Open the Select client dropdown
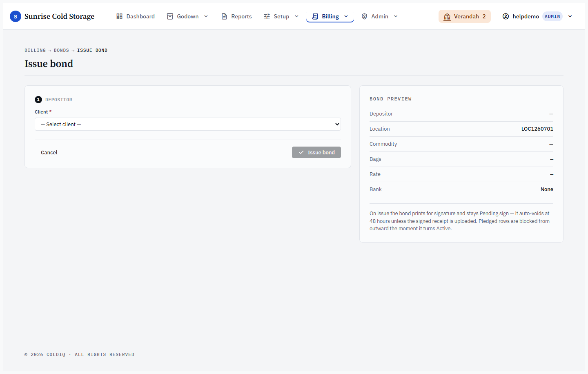Image resolution: width=588 pixels, height=374 pixels. [x=188, y=124]
